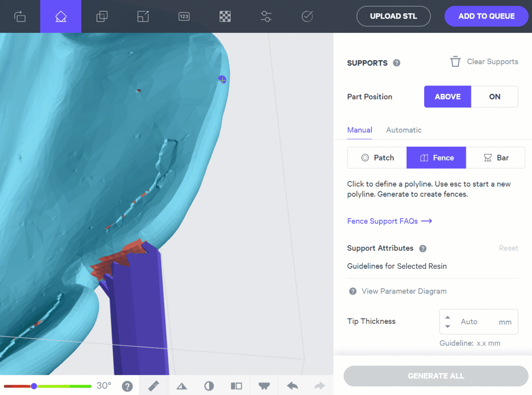Set Part Position to ON
532x395 pixels.
point(495,97)
